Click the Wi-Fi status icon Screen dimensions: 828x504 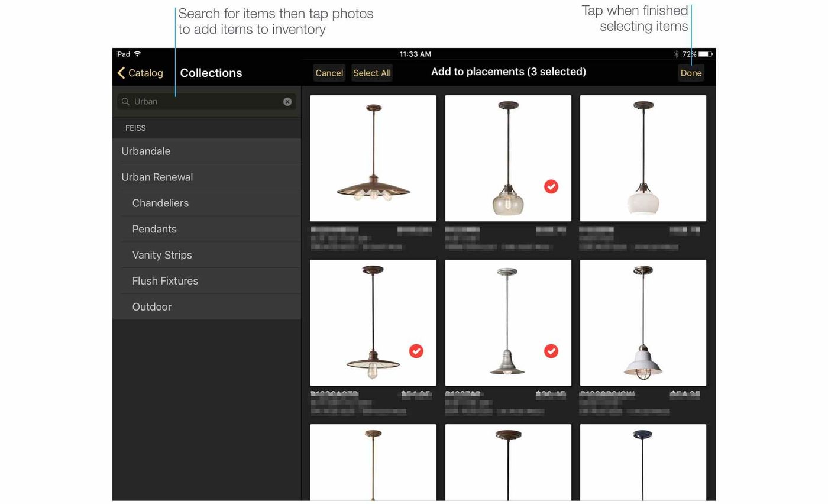pos(137,54)
